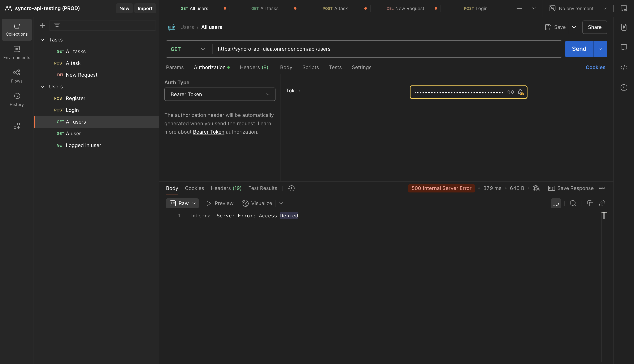Click the Share button
Viewport: 634px width, 364px height.
[595, 27]
